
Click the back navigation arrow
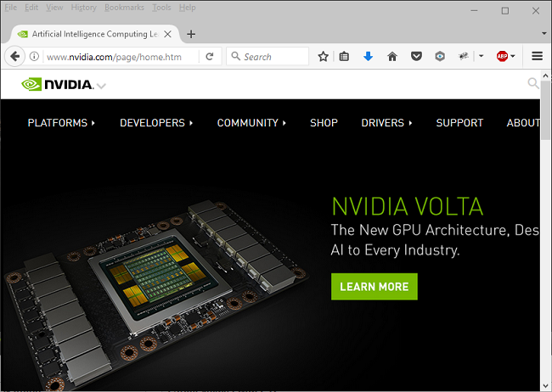tap(14, 56)
